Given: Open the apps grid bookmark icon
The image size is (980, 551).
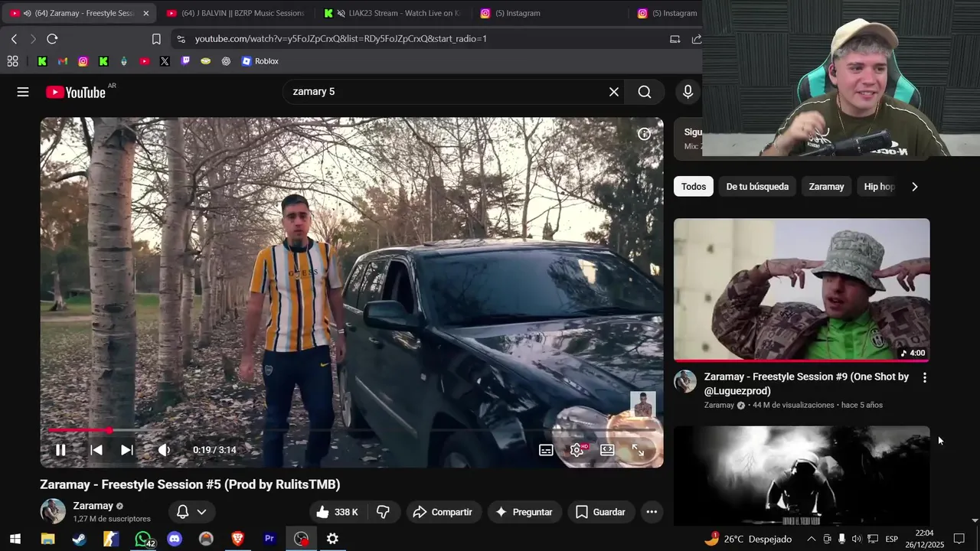Looking at the screenshot, I should pos(13,61).
